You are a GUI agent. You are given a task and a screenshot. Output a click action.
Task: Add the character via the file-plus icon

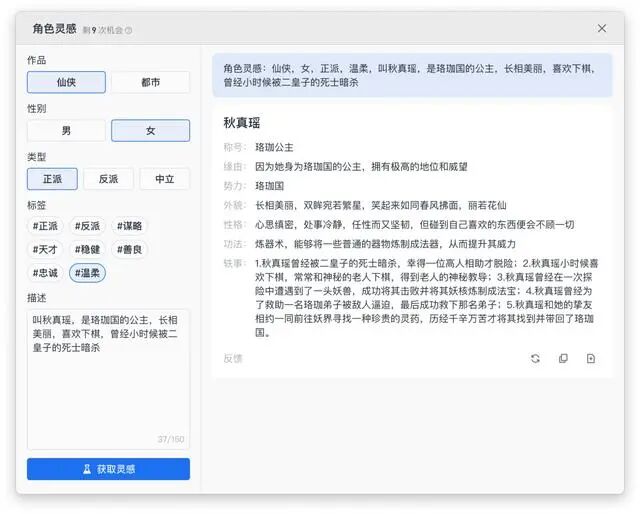(x=591, y=358)
